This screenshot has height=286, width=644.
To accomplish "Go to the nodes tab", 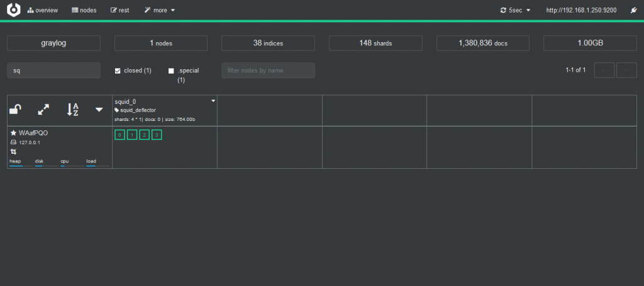I will pos(84,10).
